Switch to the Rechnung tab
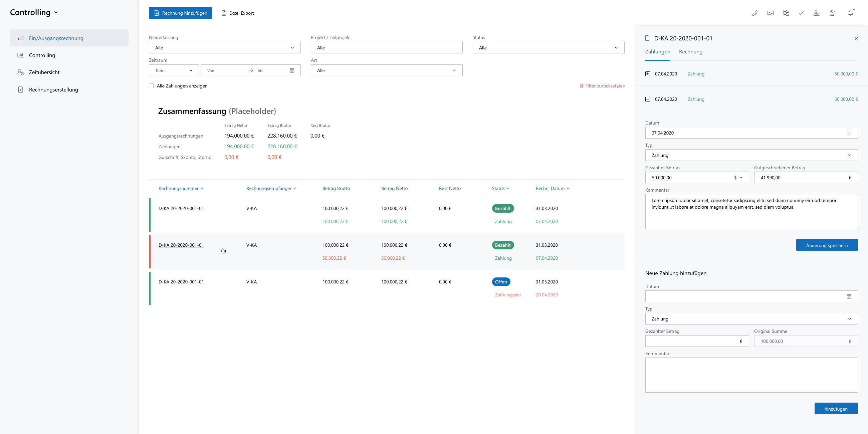The height and width of the screenshot is (434, 868). [x=690, y=51]
